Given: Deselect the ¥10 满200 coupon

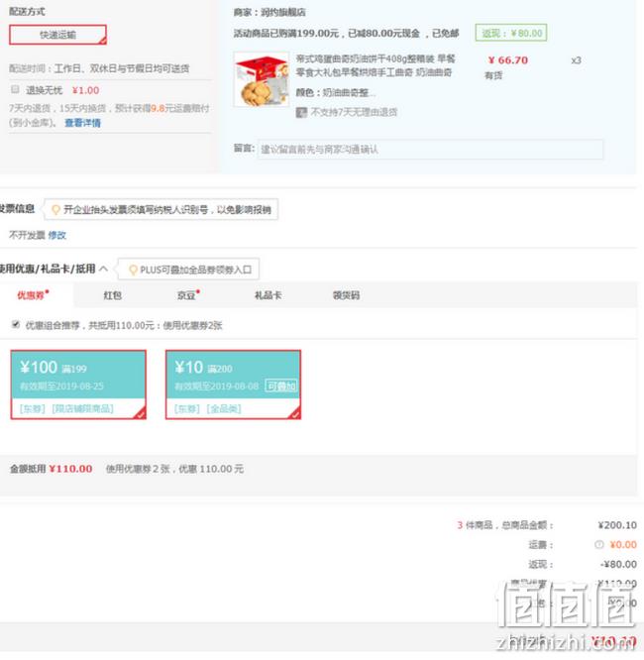Looking at the screenshot, I should 233,385.
